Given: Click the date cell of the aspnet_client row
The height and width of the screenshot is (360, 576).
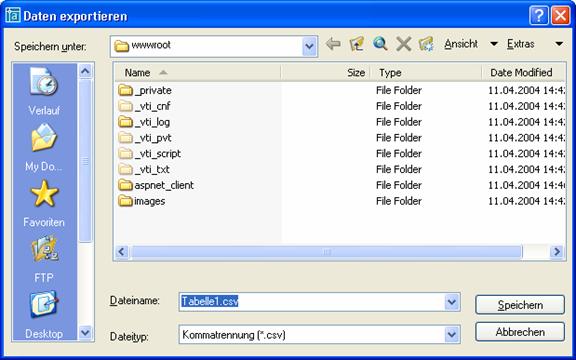Looking at the screenshot, I should coord(526,185).
